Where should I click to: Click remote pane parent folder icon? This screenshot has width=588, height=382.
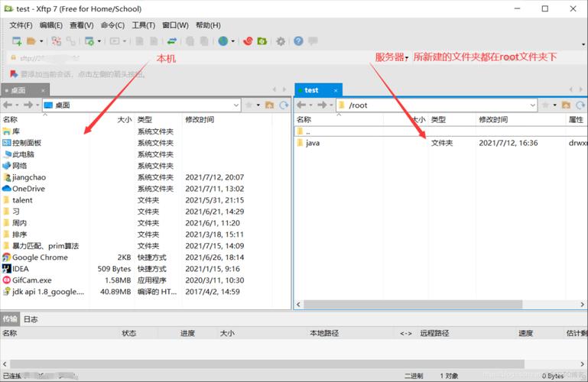click(x=566, y=105)
